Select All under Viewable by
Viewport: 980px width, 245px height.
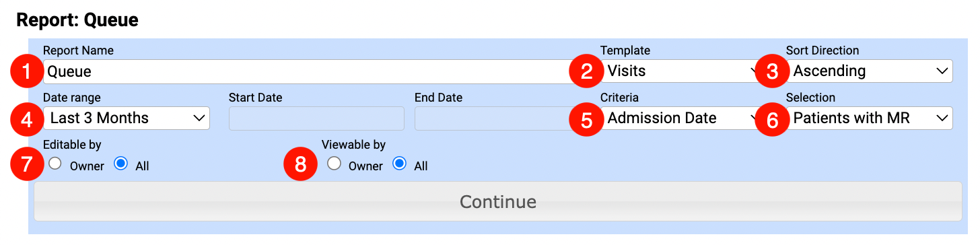click(x=400, y=164)
